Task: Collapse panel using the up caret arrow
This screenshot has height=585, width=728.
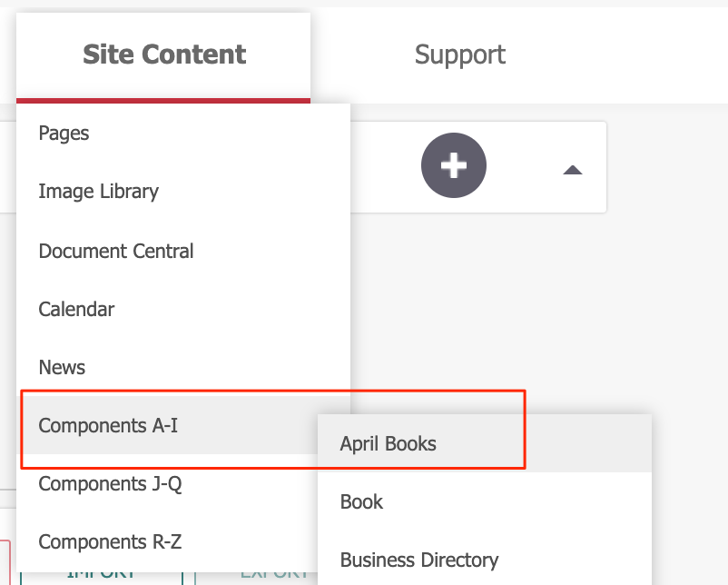Action: pos(572,170)
